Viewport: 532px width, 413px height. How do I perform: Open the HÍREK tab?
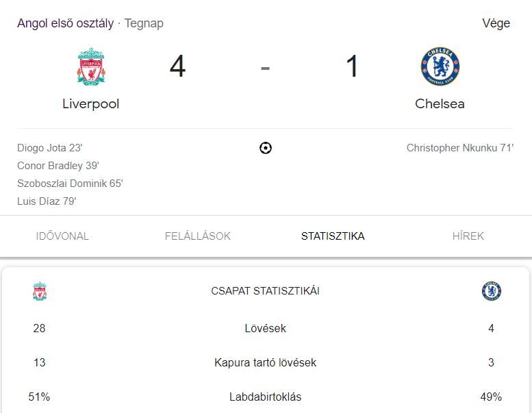[468, 236]
